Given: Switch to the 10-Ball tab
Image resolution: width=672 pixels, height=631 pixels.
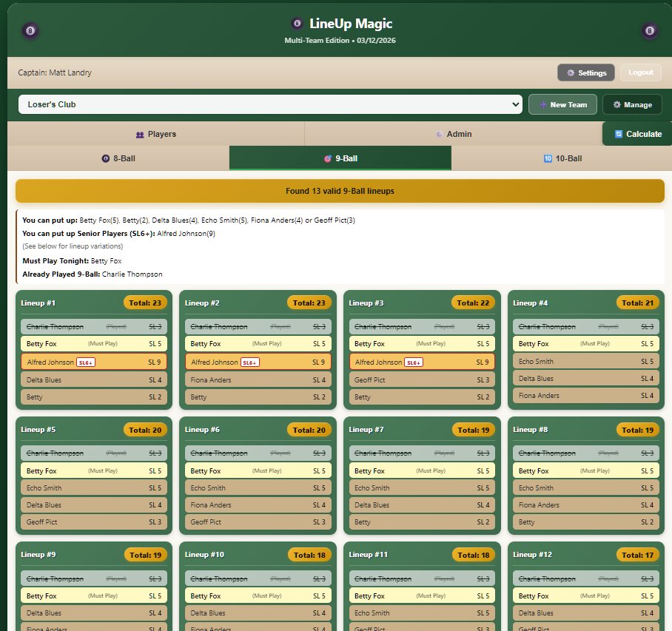Looking at the screenshot, I should (x=562, y=158).
